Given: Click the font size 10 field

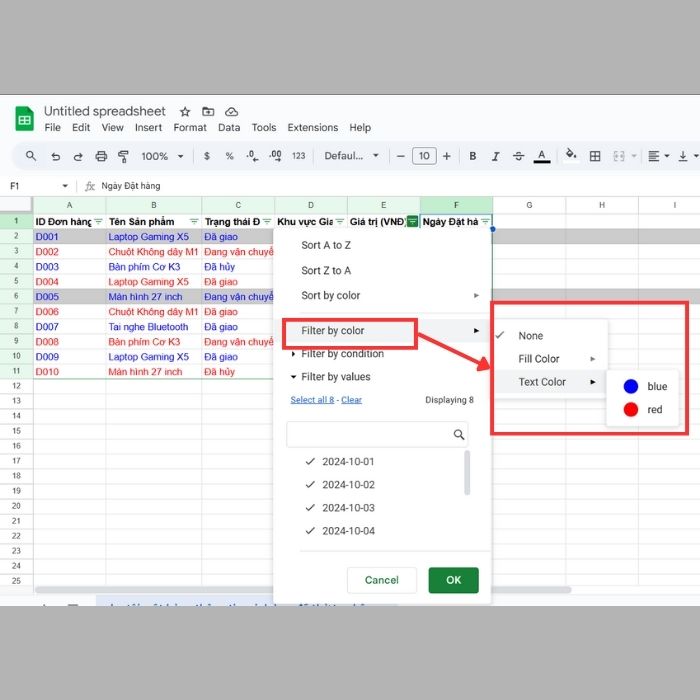Looking at the screenshot, I should click(x=424, y=156).
